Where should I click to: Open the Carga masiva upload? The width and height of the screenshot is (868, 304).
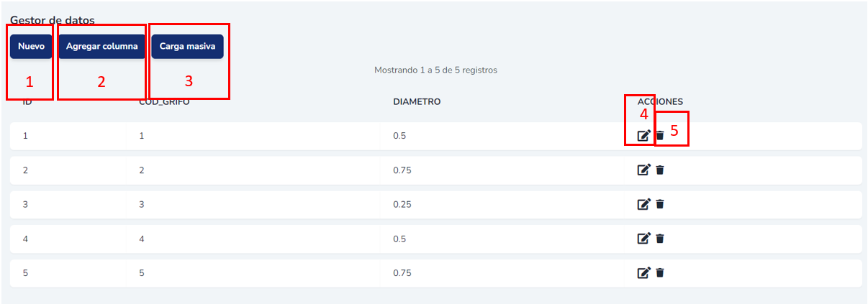point(187,47)
